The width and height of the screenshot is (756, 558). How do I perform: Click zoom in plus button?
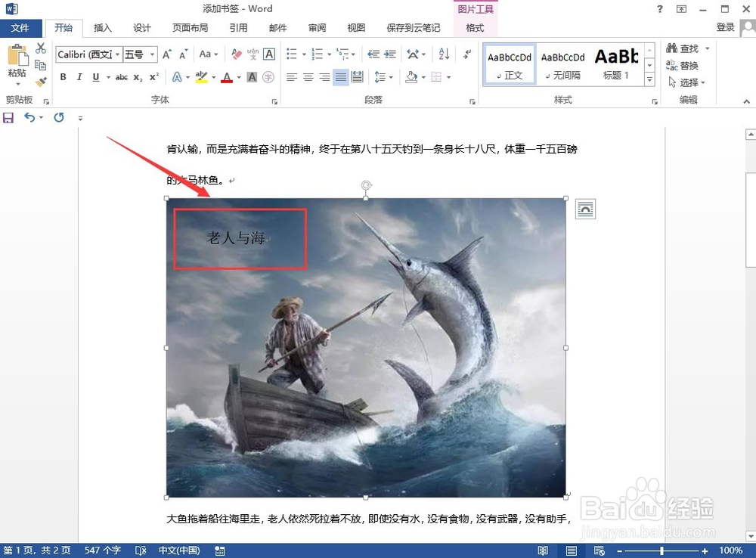[x=705, y=550]
